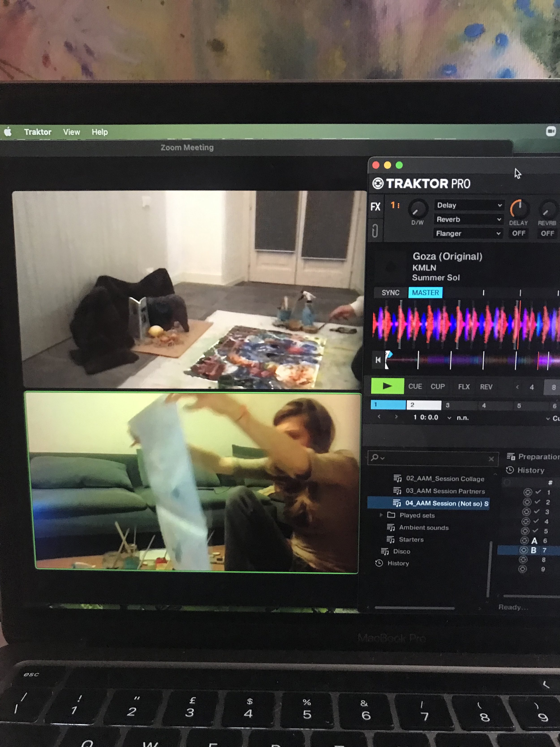Click the Goza (Original) track title
Image resolution: width=560 pixels, height=747 pixels.
448,257
